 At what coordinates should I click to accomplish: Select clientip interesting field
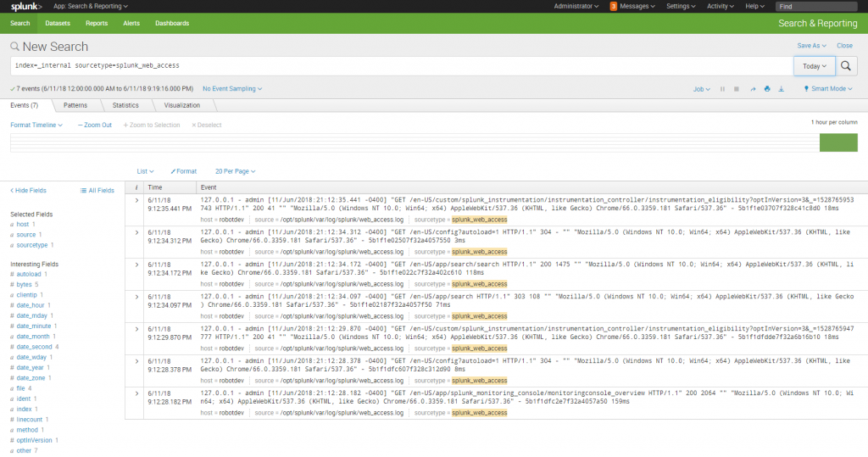tap(26, 295)
